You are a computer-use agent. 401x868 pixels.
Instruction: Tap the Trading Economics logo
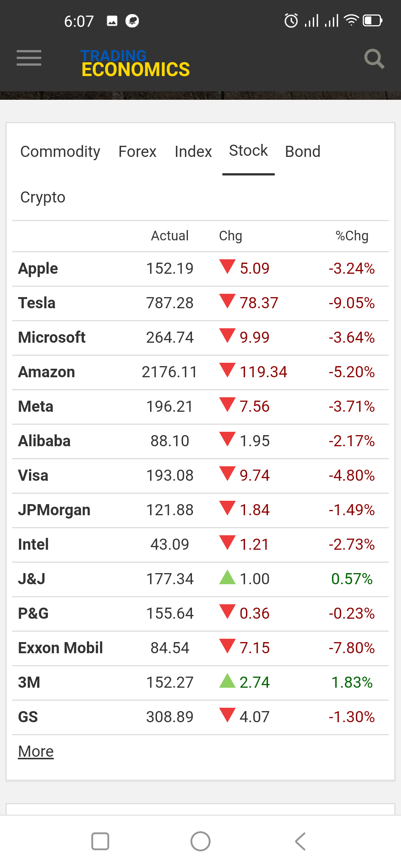(x=136, y=63)
